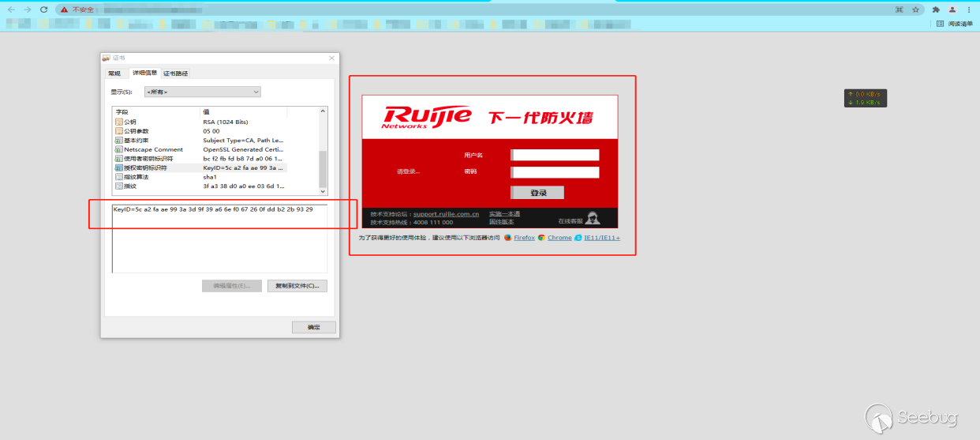Click the Chrome download link
Image resolution: width=980 pixels, height=440 pixels.
point(559,238)
